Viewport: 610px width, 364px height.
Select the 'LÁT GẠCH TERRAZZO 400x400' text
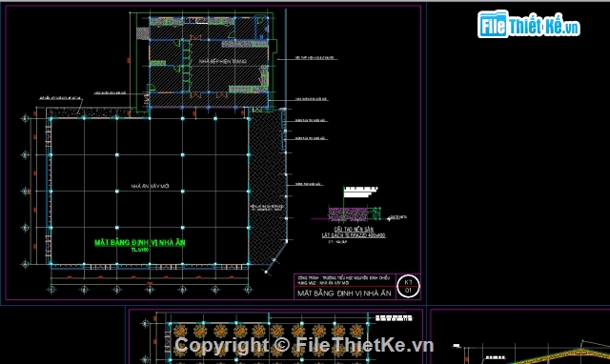tap(354, 235)
